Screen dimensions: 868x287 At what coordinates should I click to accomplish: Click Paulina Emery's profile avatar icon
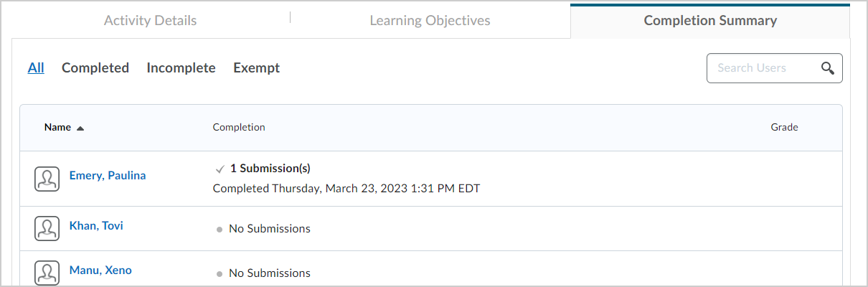[x=47, y=179]
